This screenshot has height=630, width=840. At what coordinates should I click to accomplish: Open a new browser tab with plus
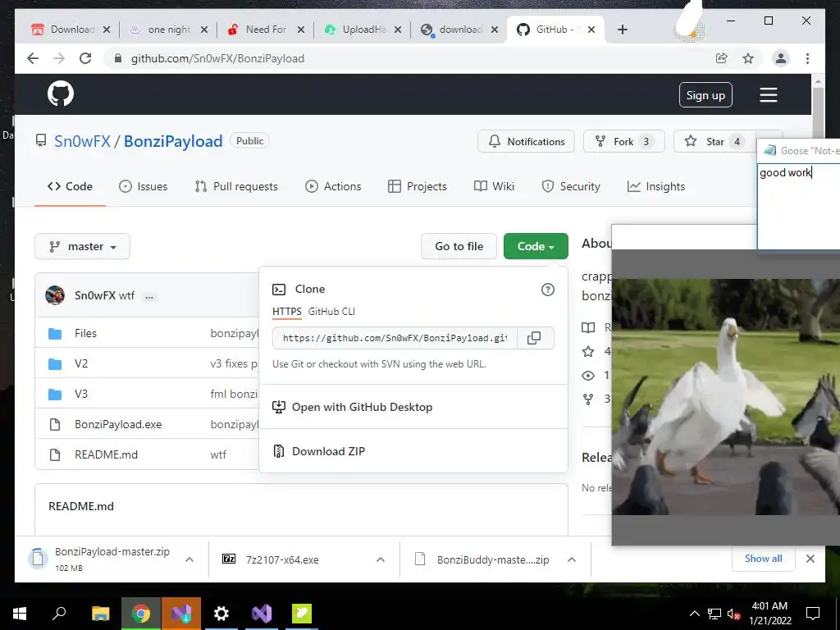tap(622, 30)
